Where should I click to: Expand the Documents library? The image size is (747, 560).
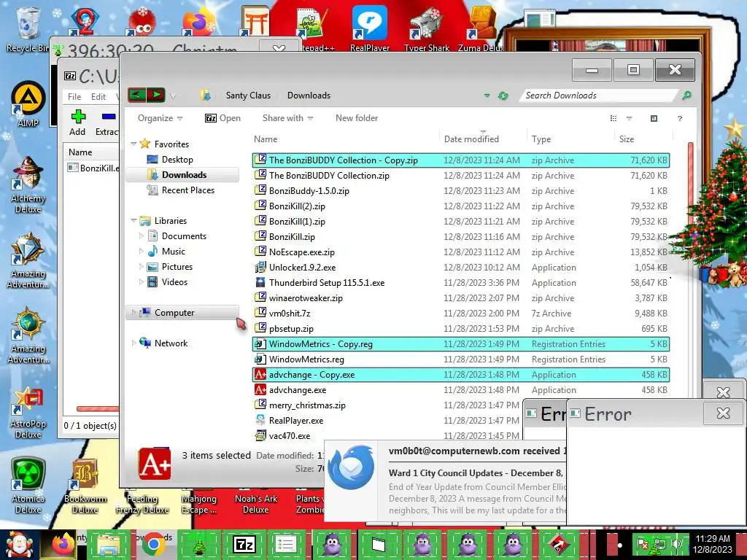(x=141, y=236)
